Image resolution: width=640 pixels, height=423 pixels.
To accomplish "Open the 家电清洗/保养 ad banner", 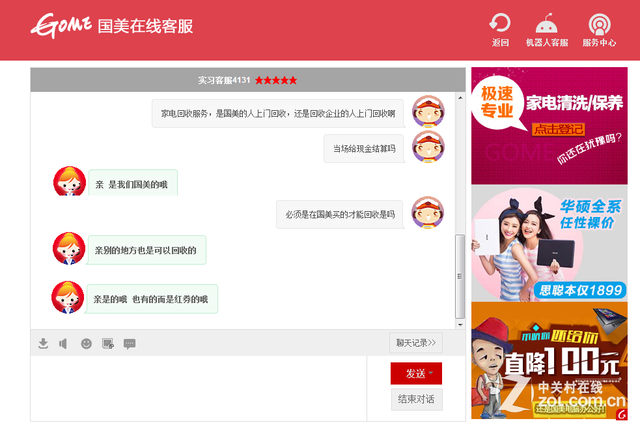I will [549, 126].
